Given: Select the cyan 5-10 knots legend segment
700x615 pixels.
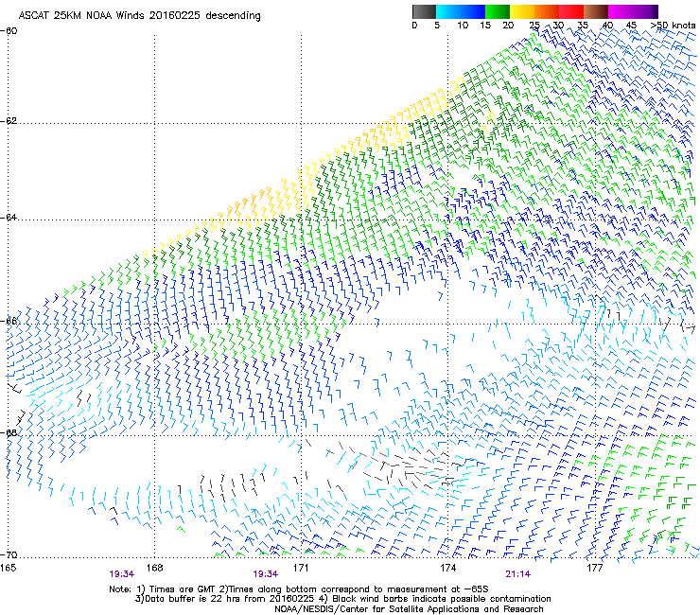Looking at the screenshot, I should [x=448, y=11].
